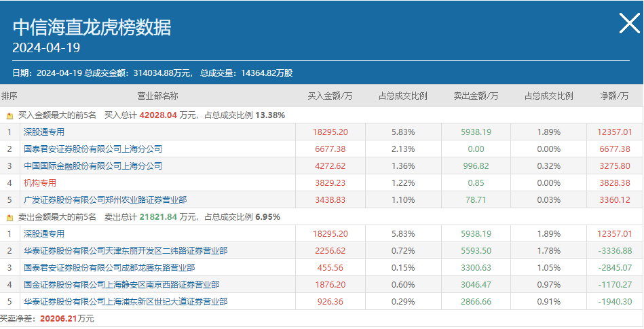
Task: Click the title 中信海直龙虎榜数据
Action: click(92, 28)
